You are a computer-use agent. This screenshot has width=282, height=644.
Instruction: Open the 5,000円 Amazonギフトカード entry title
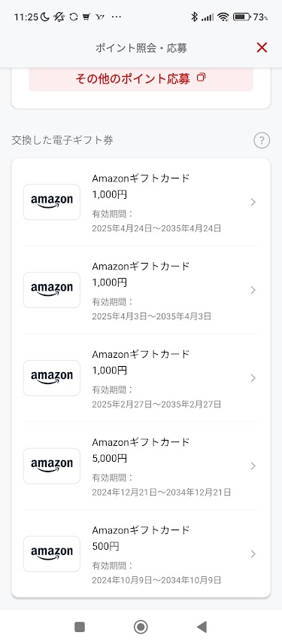click(141, 442)
